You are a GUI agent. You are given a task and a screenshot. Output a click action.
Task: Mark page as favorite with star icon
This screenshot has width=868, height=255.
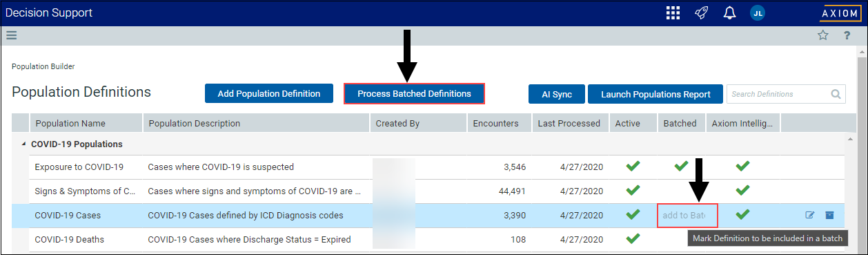pos(822,36)
